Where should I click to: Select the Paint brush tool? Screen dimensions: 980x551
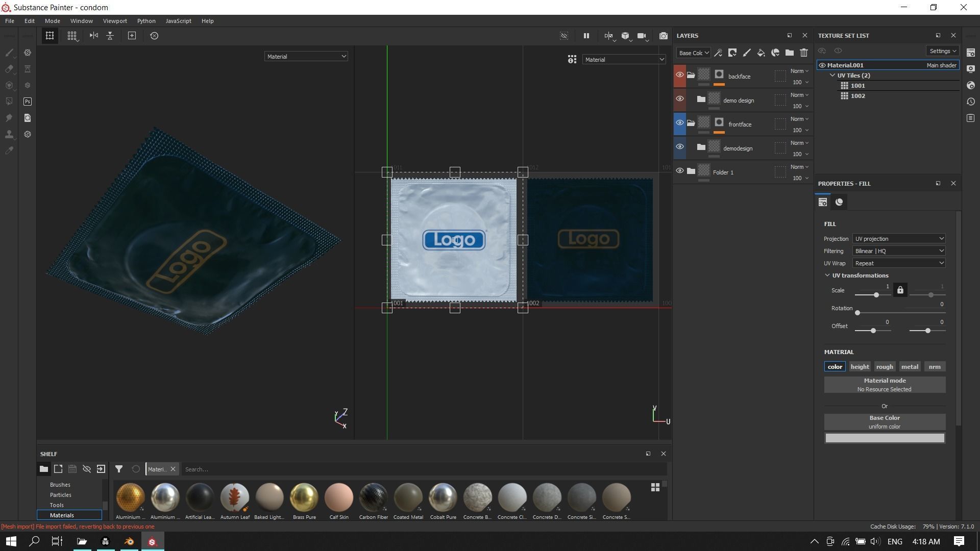[9, 53]
